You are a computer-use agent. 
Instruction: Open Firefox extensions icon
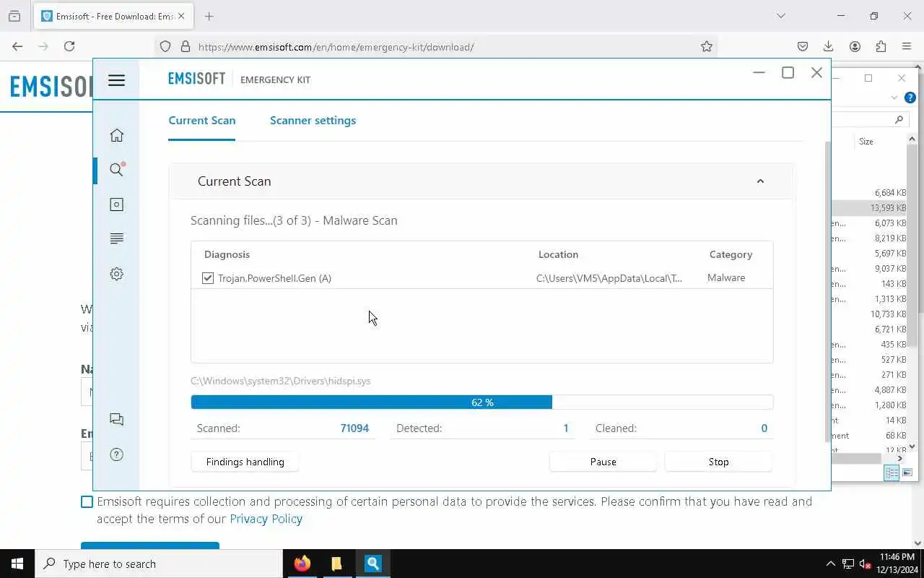[881, 46]
